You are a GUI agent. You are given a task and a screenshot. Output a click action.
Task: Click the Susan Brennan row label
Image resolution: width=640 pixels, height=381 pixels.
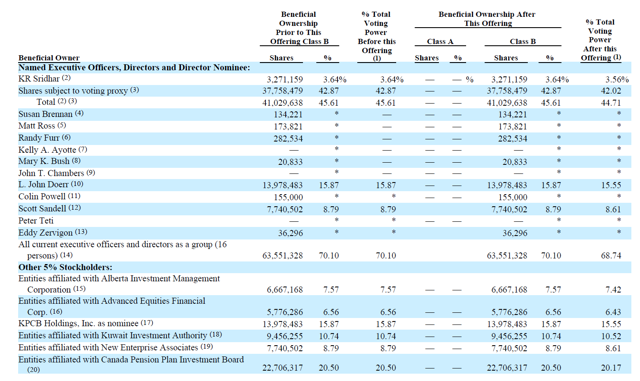(45, 114)
